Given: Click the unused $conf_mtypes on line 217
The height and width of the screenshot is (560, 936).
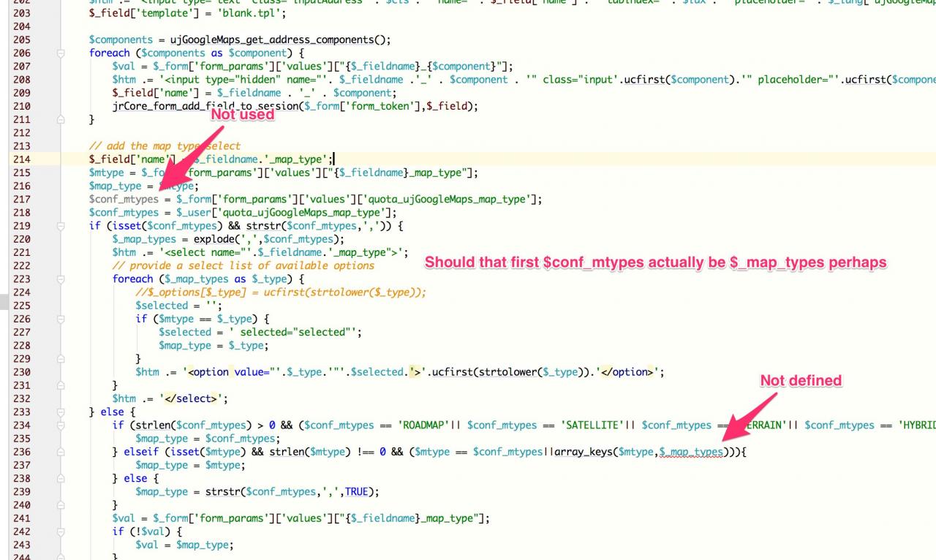Looking at the screenshot, I should 124,199.
